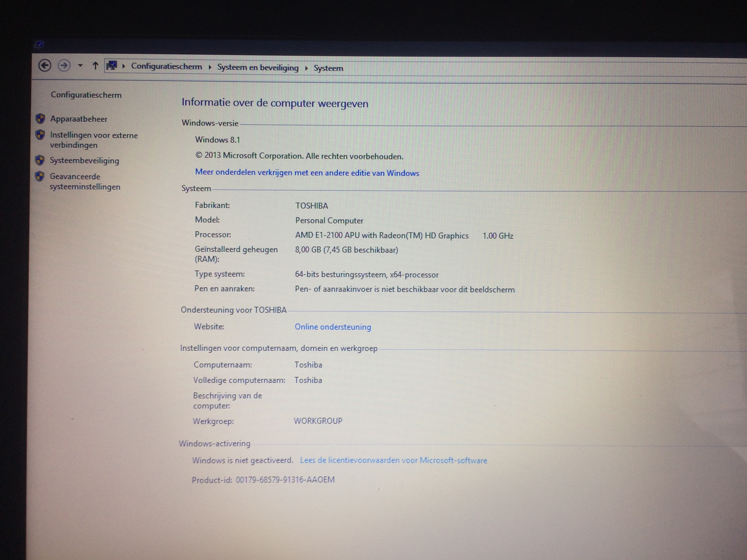This screenshot has height=560, width=747.
Task: Click the AMD E1-2100 APU processor text
Action: pyautogui.click(x=382, y=235)
